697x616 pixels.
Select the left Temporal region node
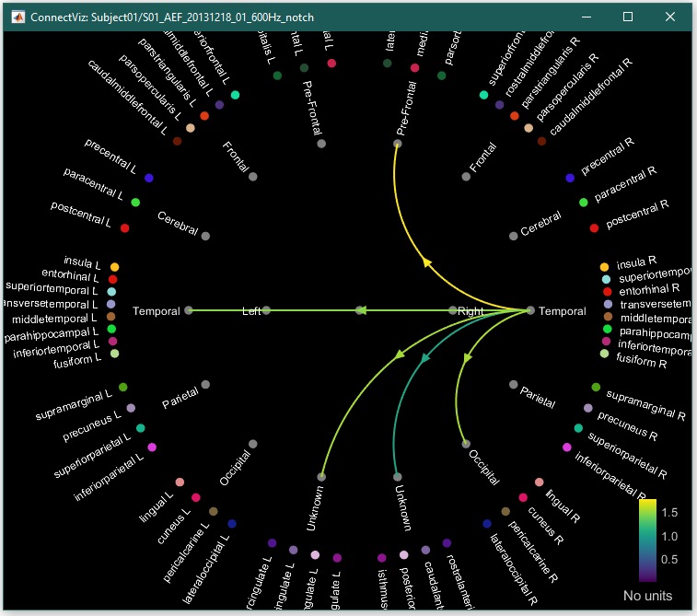tap(189, 310)
